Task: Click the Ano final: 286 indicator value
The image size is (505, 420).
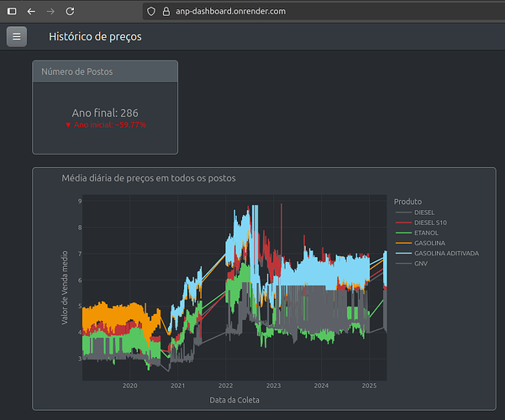Action: tap(105, 113)
